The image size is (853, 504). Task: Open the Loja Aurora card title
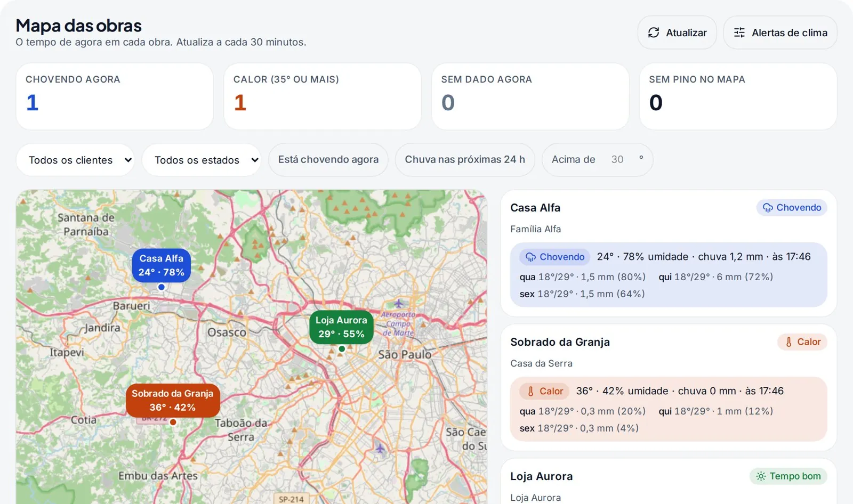542,476
